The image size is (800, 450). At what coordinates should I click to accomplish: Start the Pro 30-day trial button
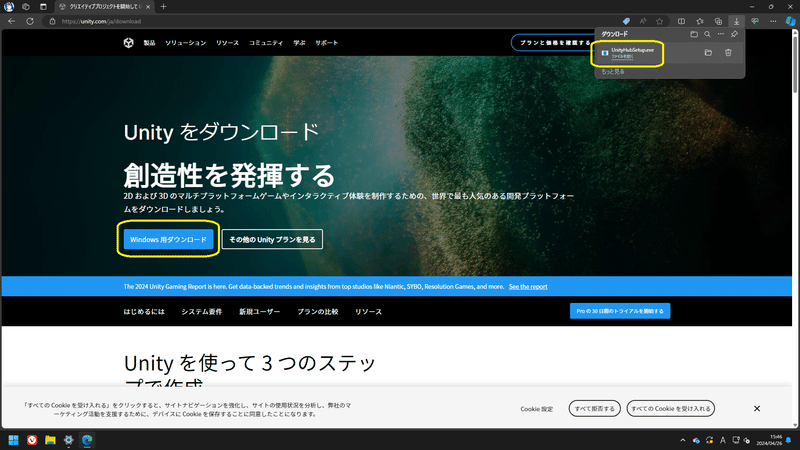pyautogui.click(x=620, y=311)
